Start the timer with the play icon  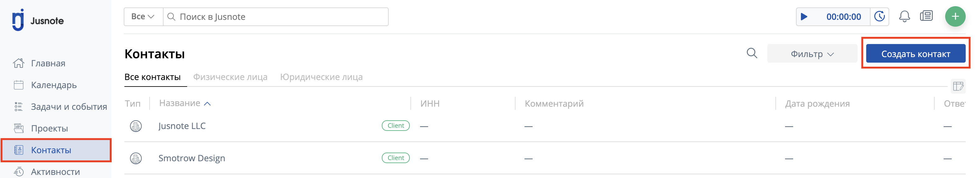pyautogui.click(x=804, y=17)
